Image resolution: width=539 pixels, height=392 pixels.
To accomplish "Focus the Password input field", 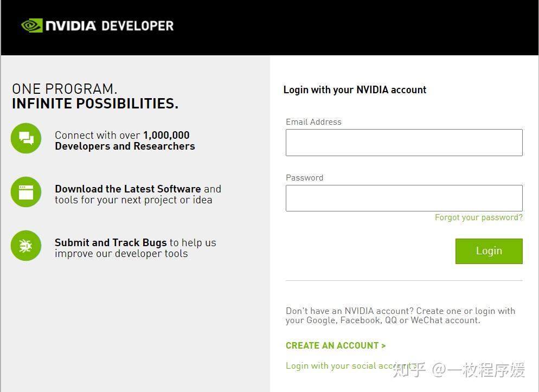I will [404, 198].
